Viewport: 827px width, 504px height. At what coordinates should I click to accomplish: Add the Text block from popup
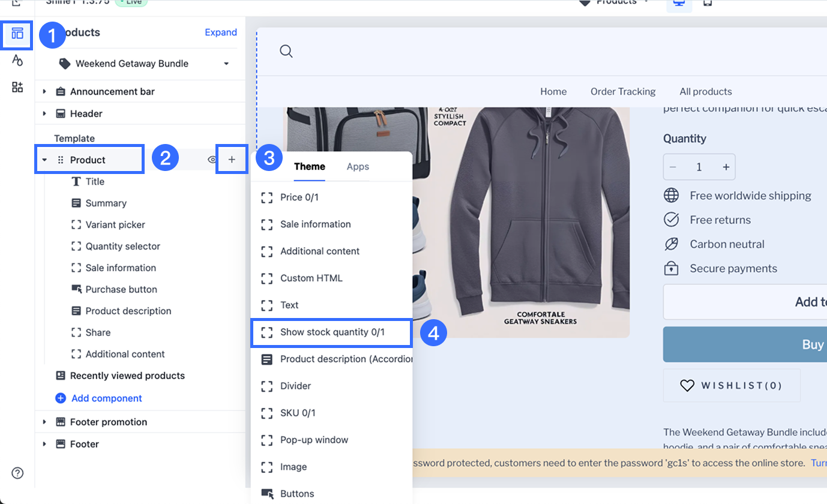(x=331, y=305)
